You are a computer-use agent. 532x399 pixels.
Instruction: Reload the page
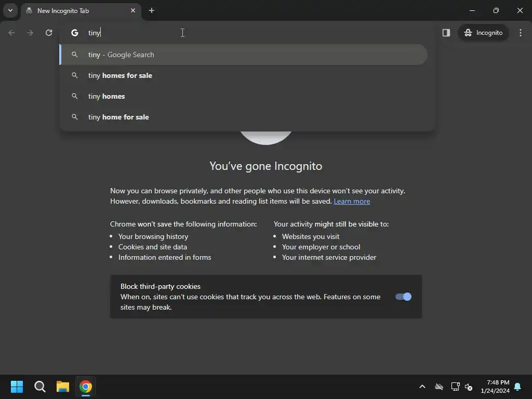[49, 33]
